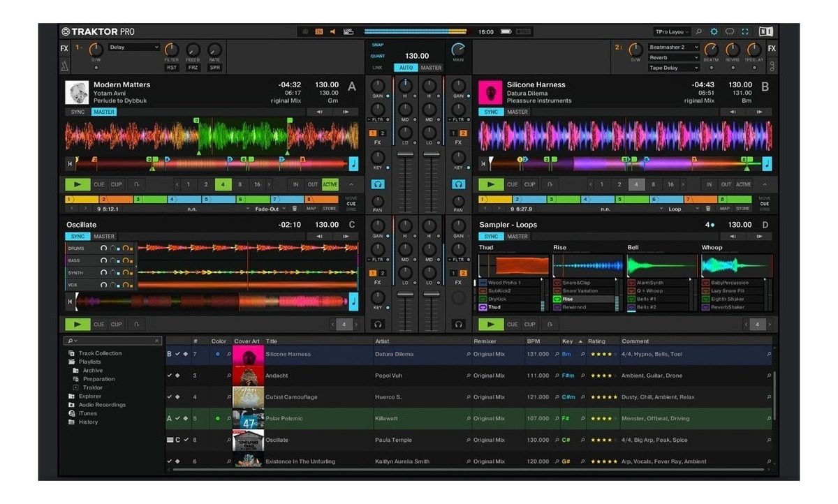The image size is (838, 504).
Task: Toggle Deck D headphone cue button
Action: [458, 324]
